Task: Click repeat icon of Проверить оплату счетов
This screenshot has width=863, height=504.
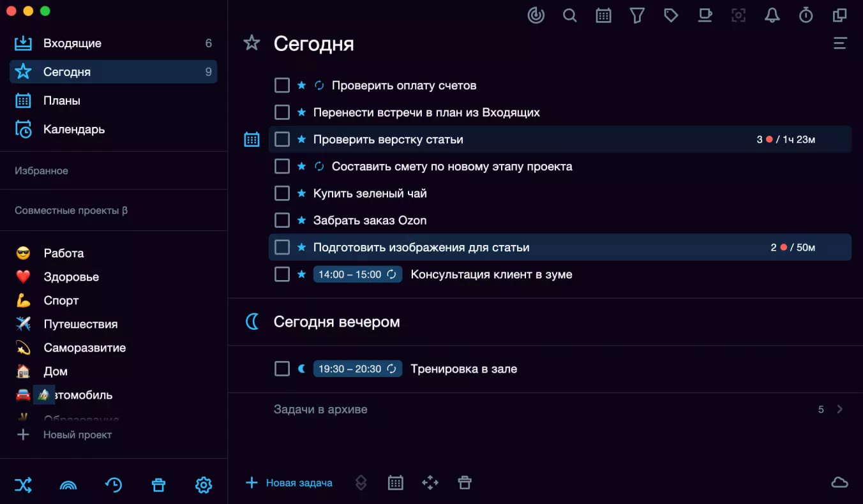Action: coord(320,85)
